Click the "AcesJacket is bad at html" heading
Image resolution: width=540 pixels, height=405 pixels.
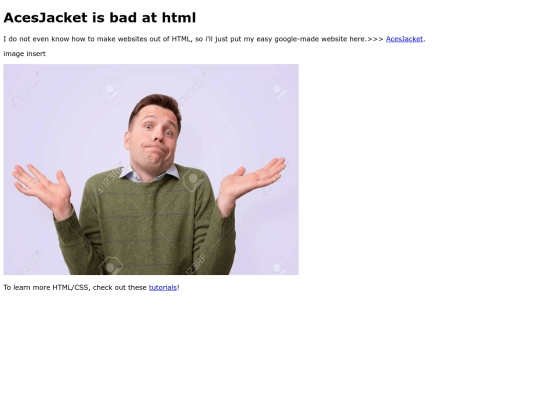100,18
